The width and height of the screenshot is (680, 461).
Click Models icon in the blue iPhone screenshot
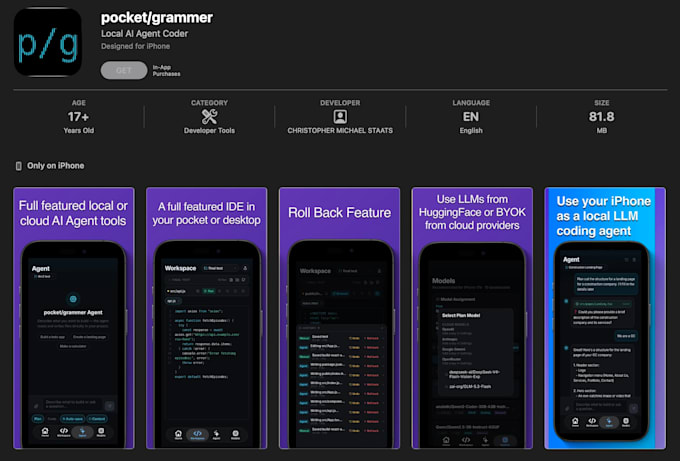pos(626,422)
